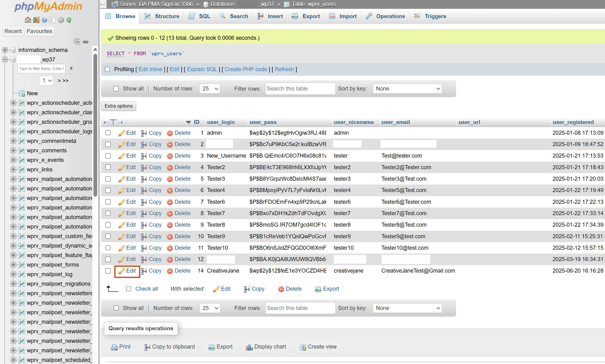This screenshot has height=364, width=605.
Task: Collapse the _wp37 database node
Action: pyautogui.click(x=5, y=59)
